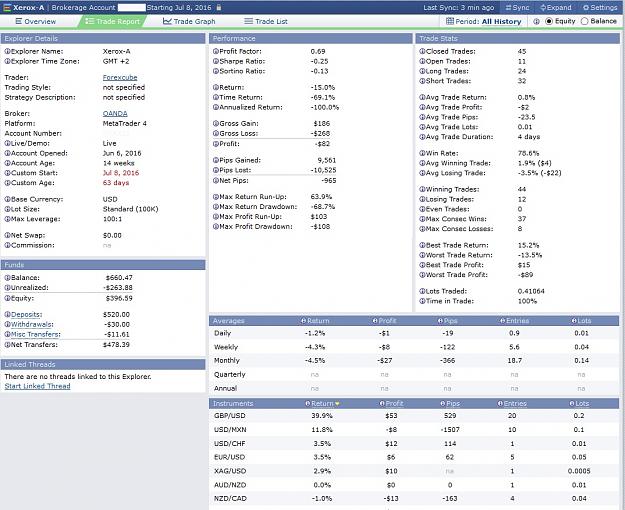Click the info icon beside Equity radio
625x510 pixels.
click(x=536, y=22)
